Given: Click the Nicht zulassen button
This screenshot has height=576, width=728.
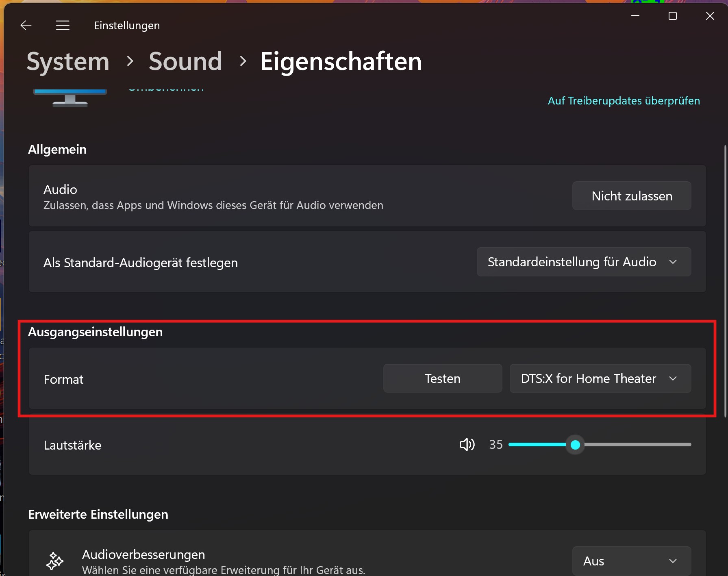Looking at the screenshot, I should pyautogui.click(x=631, y=196).
